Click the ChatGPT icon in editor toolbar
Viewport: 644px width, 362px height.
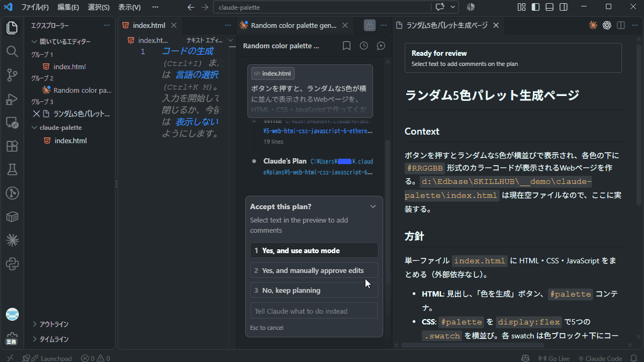(607, 25)
